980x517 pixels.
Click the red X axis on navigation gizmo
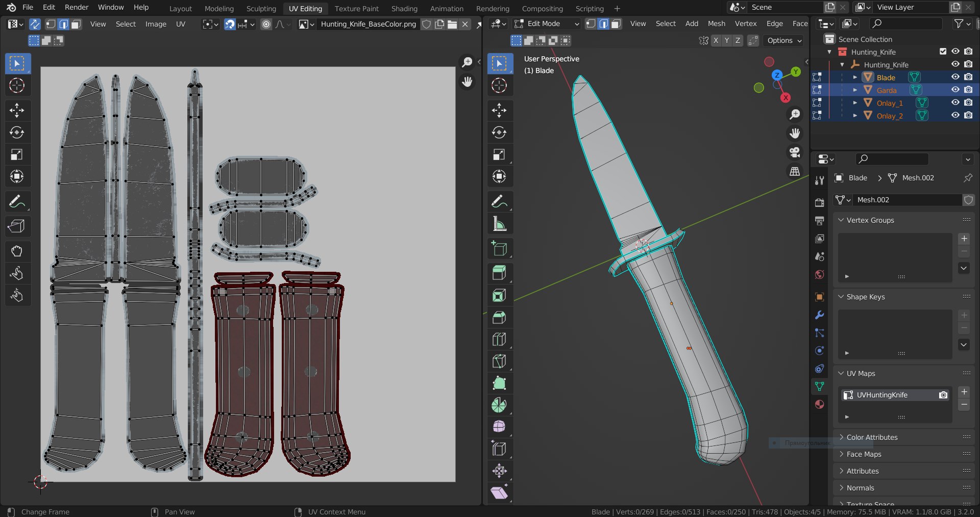point(786,98)
